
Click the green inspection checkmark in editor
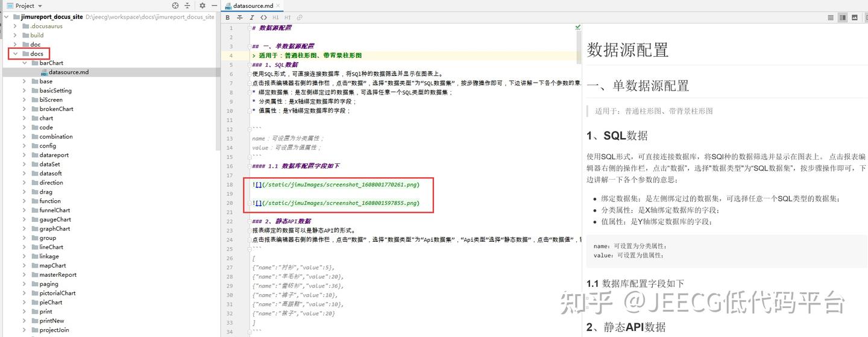pos(577,27)
